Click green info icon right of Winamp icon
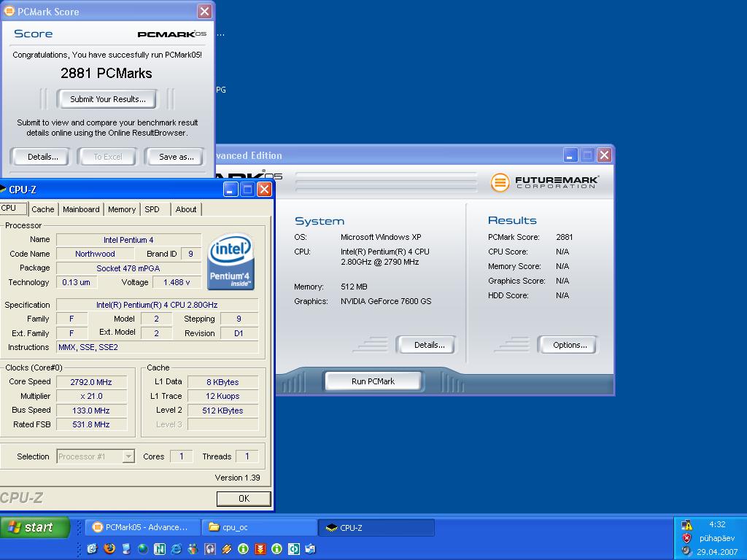Viewport: 747px width, 560px height. (243, 548)
